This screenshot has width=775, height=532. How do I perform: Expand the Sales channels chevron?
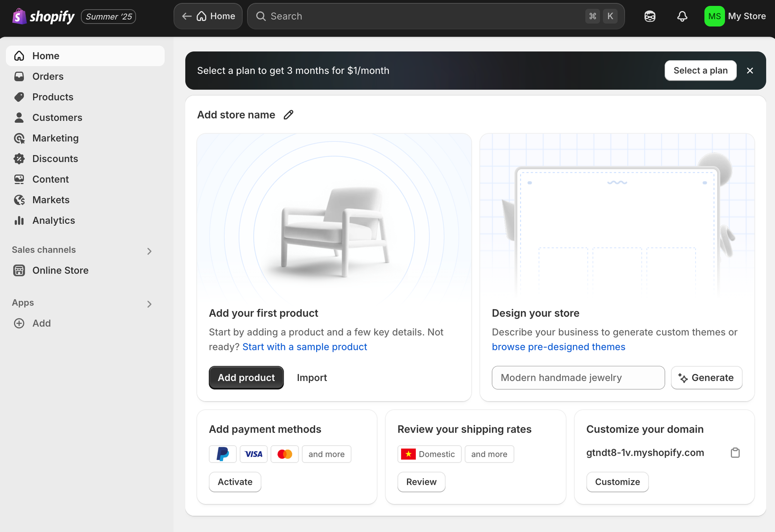coord(149,251)
